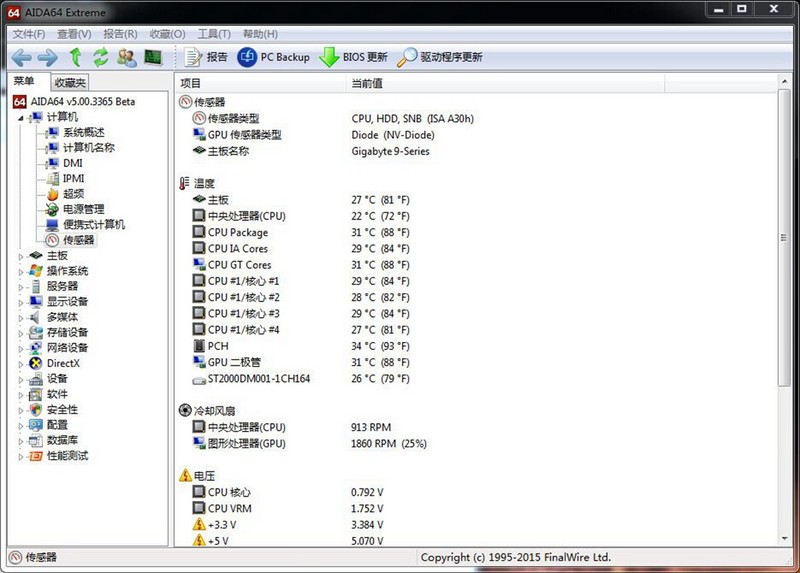Select IPMI in the tree

pyautogui.click(x=73, y=179)
